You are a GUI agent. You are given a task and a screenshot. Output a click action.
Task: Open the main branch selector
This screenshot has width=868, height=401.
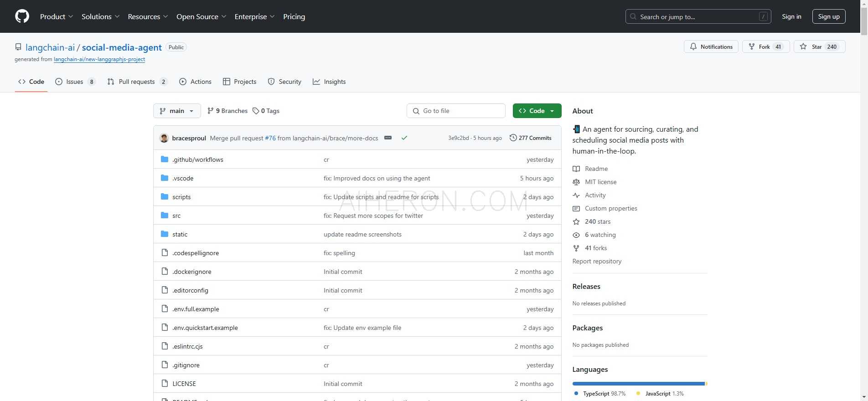(x=177, y=111)
